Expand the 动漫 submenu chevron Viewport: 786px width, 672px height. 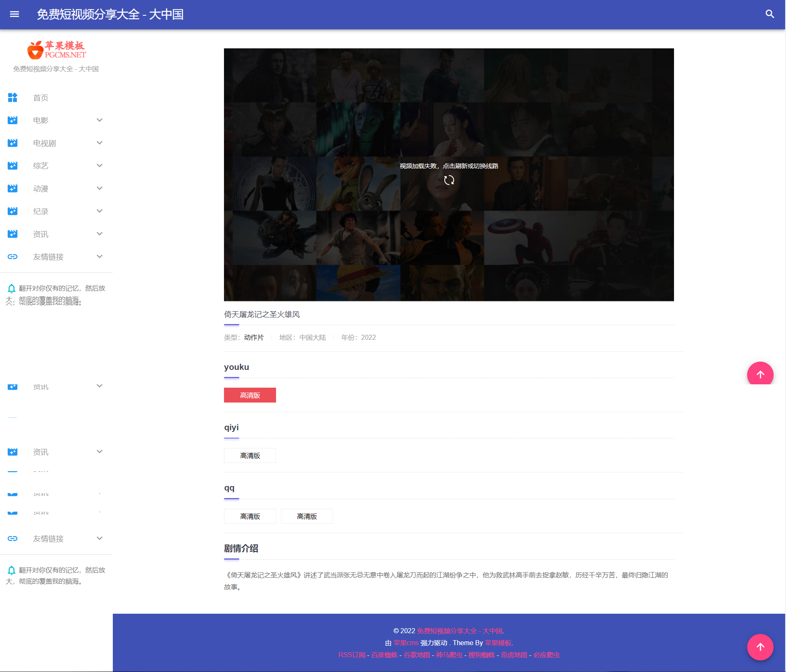tap(100, 188)
